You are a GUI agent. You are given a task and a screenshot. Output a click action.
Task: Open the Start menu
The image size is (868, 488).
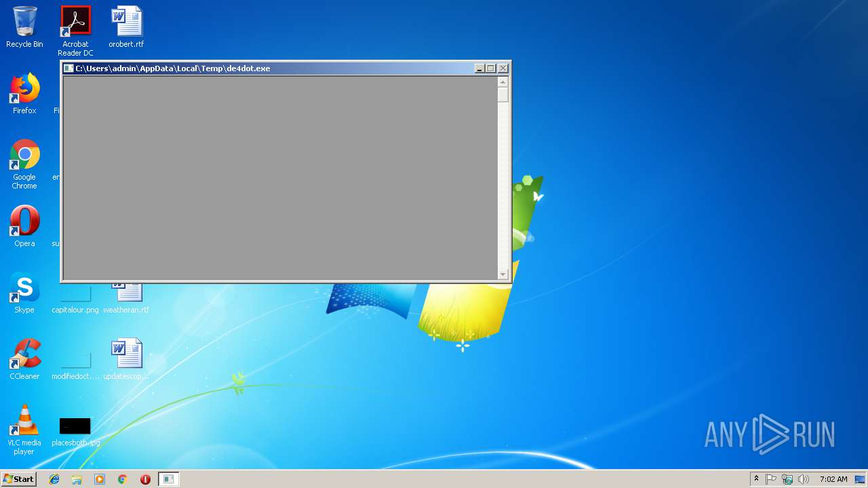point(18,479)
